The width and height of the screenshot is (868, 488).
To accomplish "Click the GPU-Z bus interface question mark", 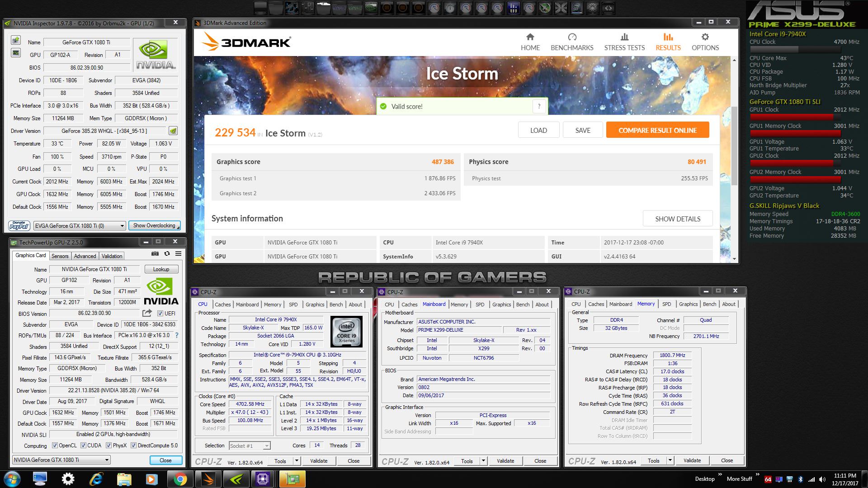I will click(177, 335).
